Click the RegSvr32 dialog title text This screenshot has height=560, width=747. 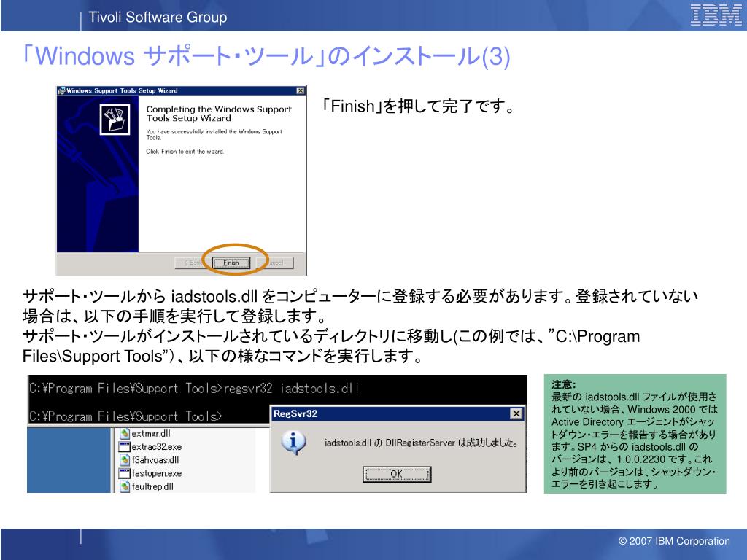click(x=295, y=413)
